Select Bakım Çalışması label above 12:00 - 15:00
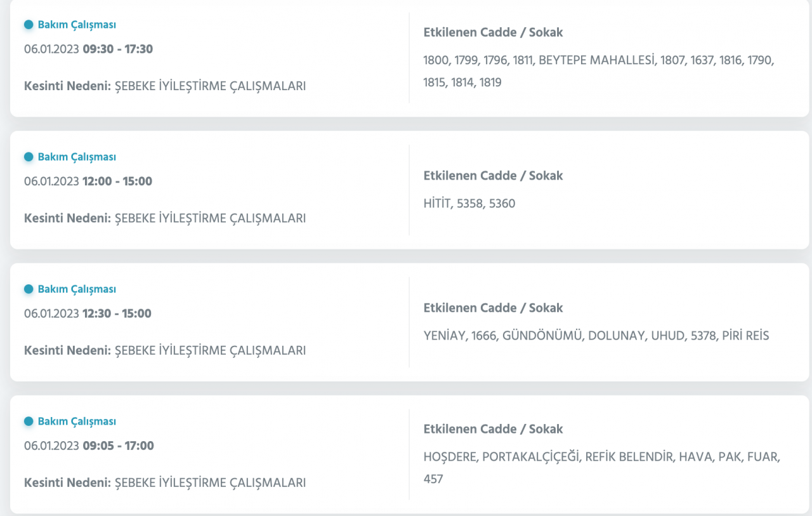This screenshot has width=812, height=516. tap(77, 157)
